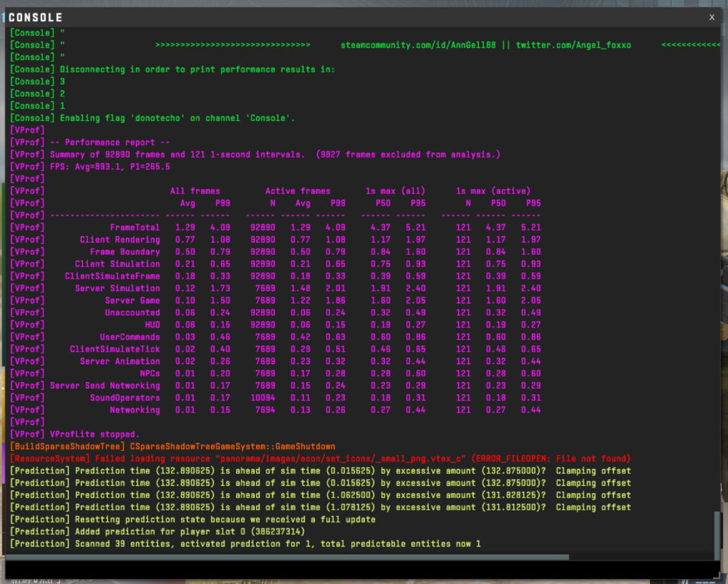Click the [BuildSparseShadowTree] tag
This screenshot has height=584, width=728.
click(x=67, y=446)
